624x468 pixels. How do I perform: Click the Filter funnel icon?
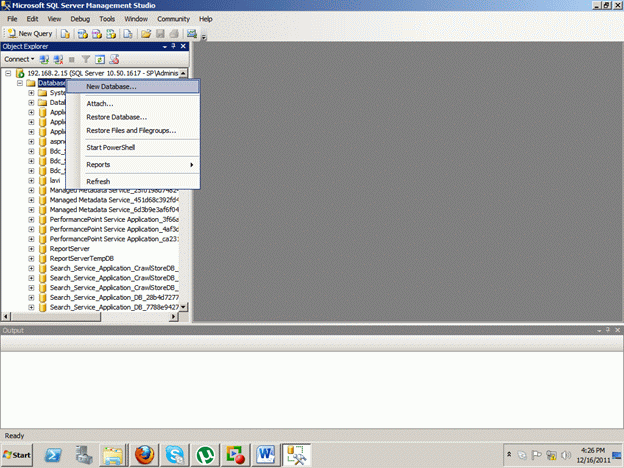[x=86, y=59]
